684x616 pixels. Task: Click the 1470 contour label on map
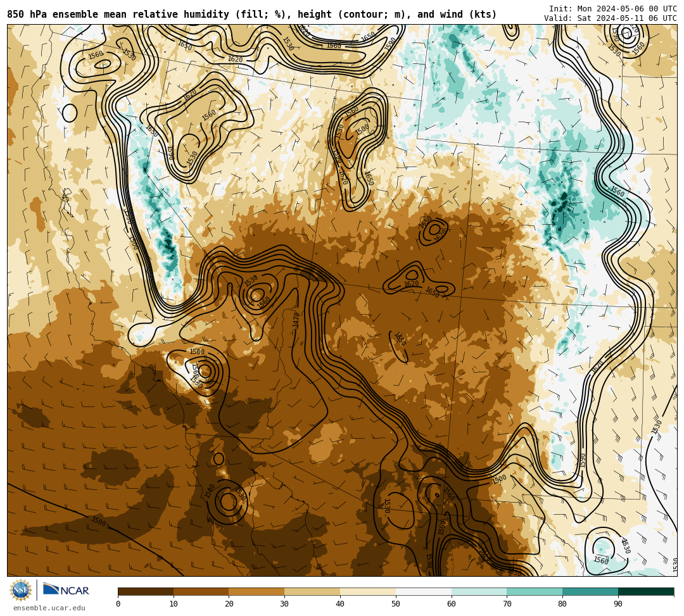coord(296,320)
